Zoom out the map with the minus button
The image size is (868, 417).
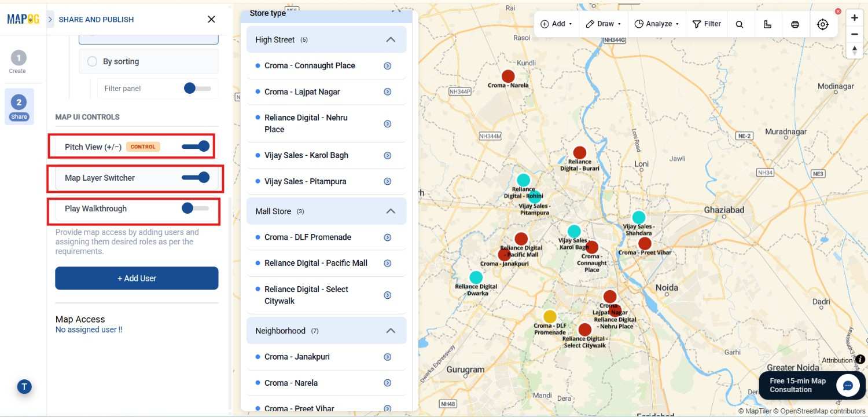855,34
